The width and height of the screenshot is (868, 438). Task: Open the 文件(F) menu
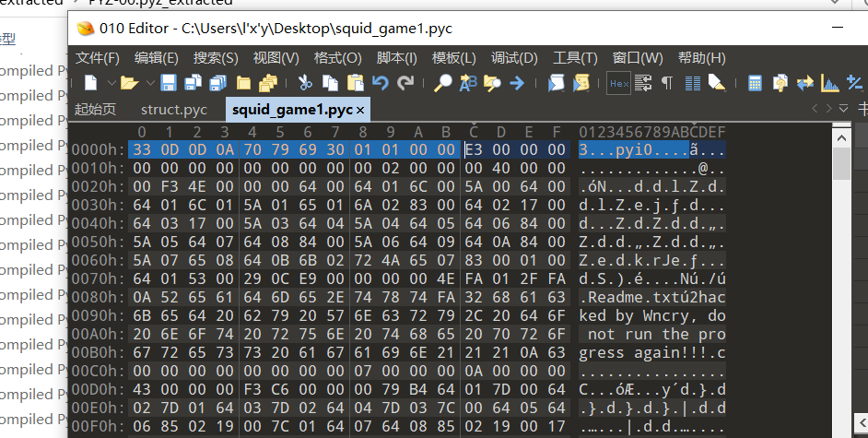98,58
